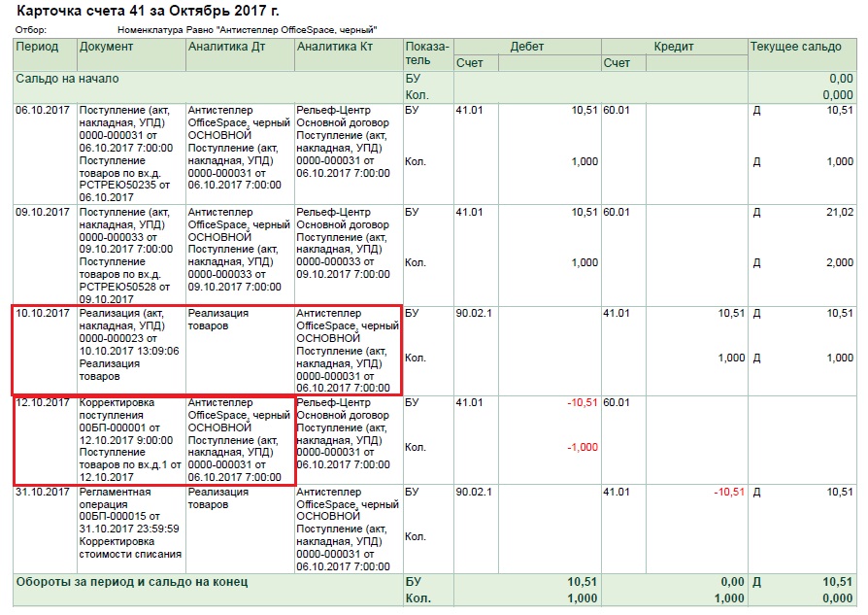
Task: Click period cell 31.10.2017
Action: pos(43,492)
